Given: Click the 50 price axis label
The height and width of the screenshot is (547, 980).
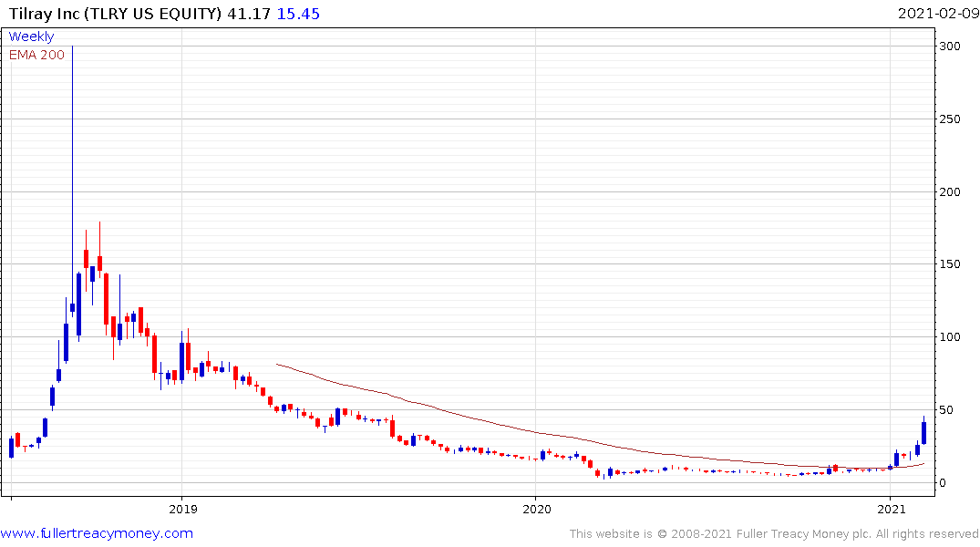Looking at the screenshot, I should click(947, 410).
